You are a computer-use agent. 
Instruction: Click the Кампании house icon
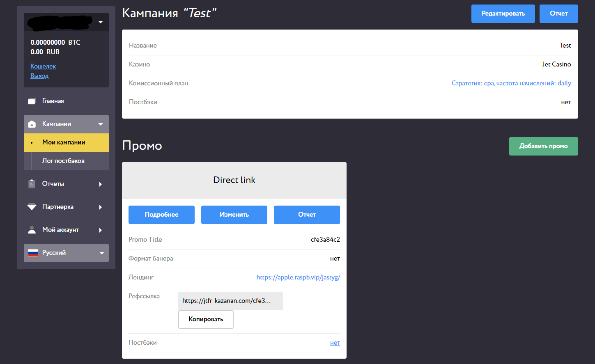[32, 124]
